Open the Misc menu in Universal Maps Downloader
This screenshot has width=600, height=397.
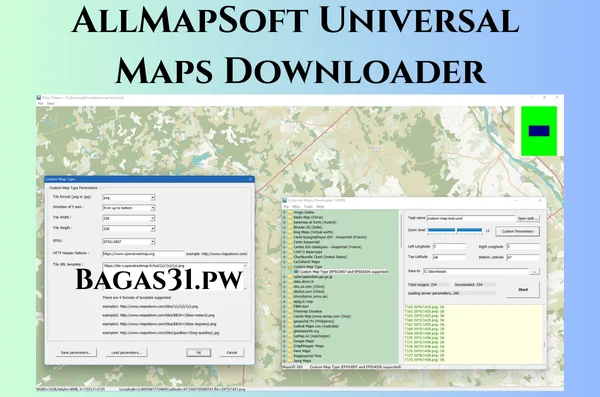(x=296, y=207)
